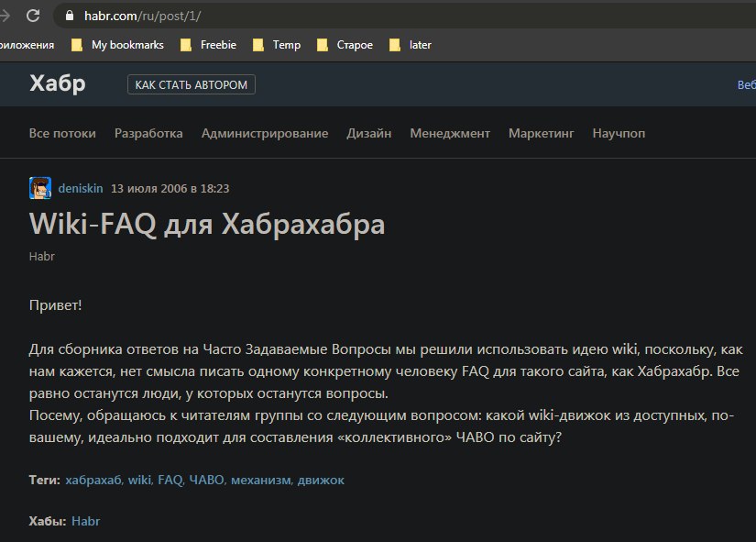Image resolution: width=756 pixels, height=542 pixels.
Task: Open the wiki tag
Action: tap(139, 480)
